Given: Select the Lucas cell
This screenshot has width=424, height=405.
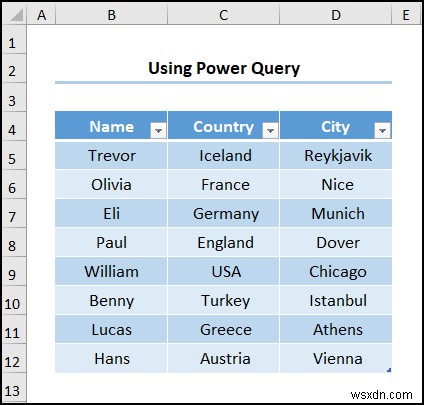Looking at the screenshot, I should (112, 330).
